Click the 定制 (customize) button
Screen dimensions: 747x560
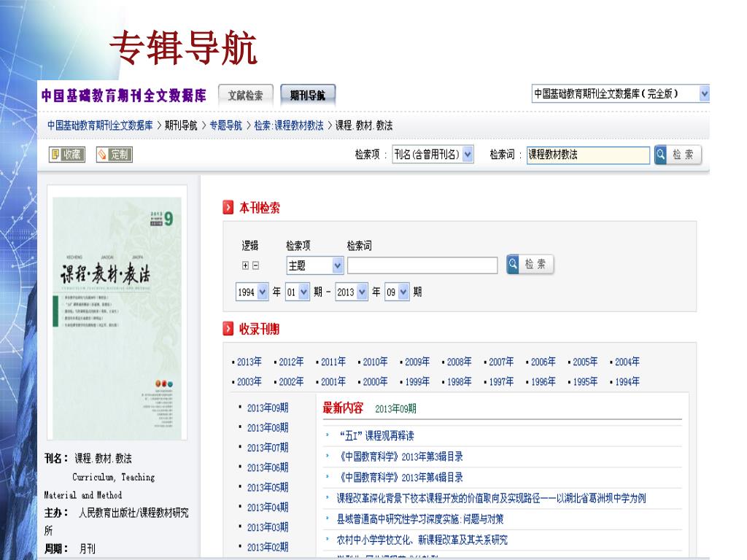(x=115, y=155)
